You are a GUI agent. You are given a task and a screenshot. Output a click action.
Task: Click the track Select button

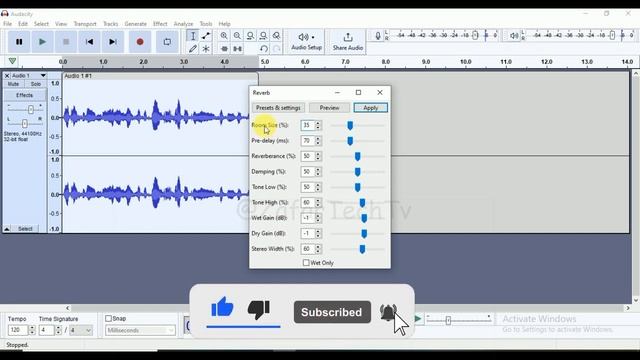(25, 229)
